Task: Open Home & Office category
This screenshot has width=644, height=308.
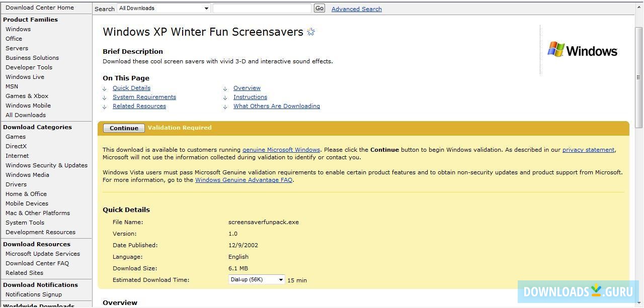Action: point(26,194)
